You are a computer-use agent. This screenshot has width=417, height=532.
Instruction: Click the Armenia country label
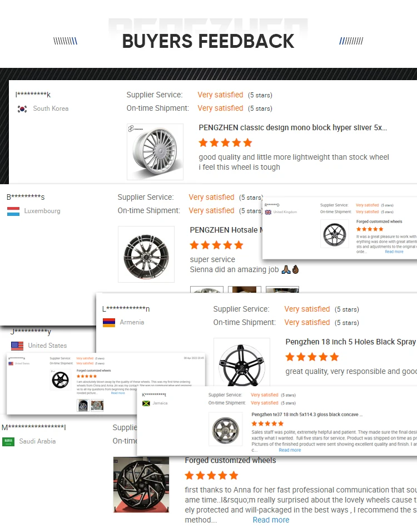tap(132, 322)
